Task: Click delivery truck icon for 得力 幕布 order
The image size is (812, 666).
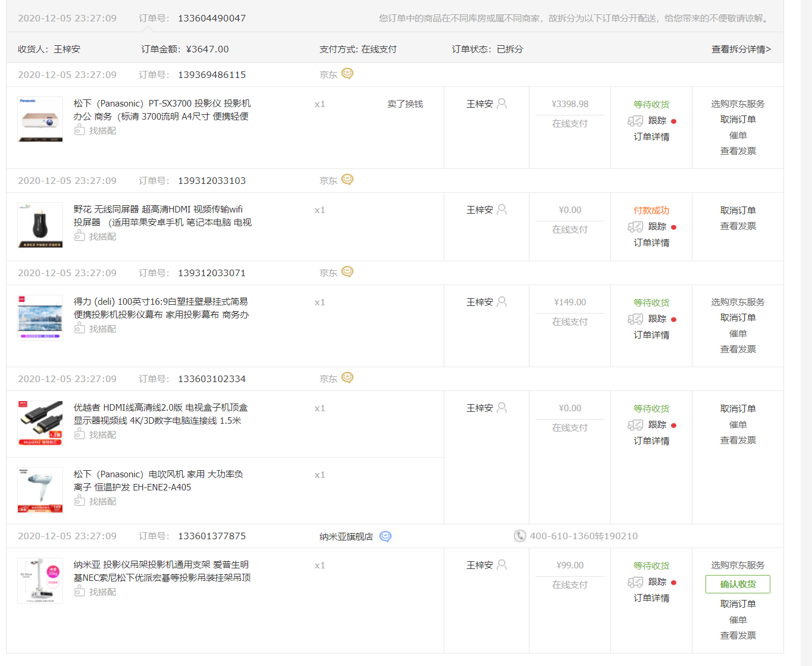Action: coord(635,319)
